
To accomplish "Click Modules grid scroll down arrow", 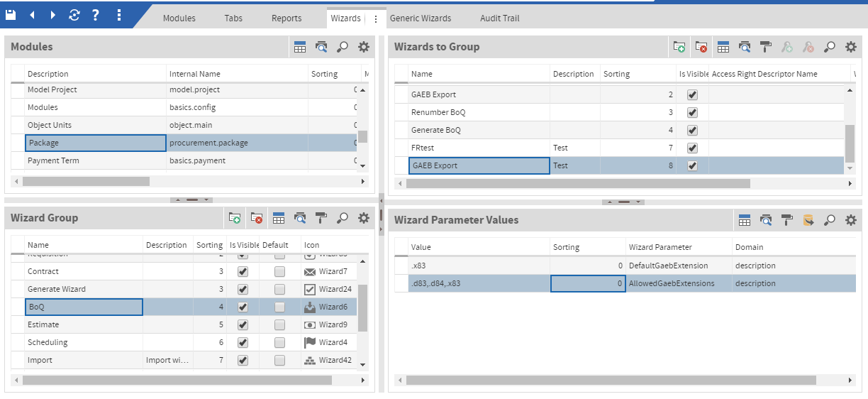I will (x=363, y=165).
